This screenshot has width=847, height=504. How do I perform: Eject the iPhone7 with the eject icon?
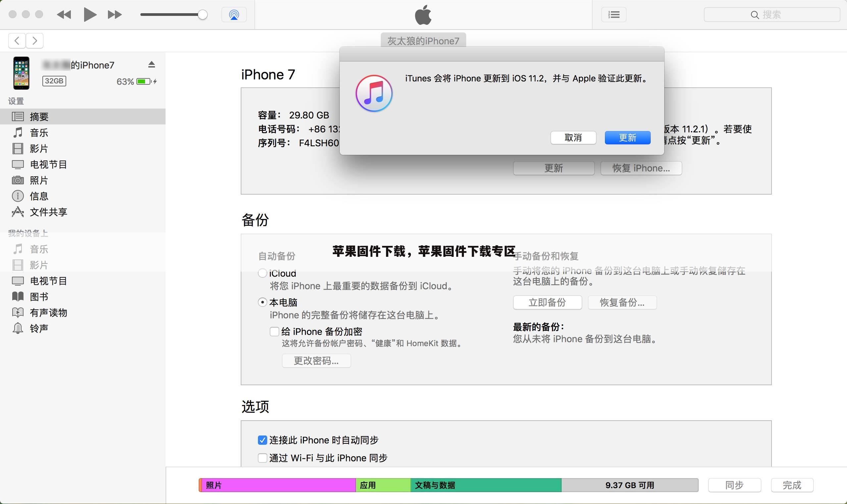click(152, 65)
